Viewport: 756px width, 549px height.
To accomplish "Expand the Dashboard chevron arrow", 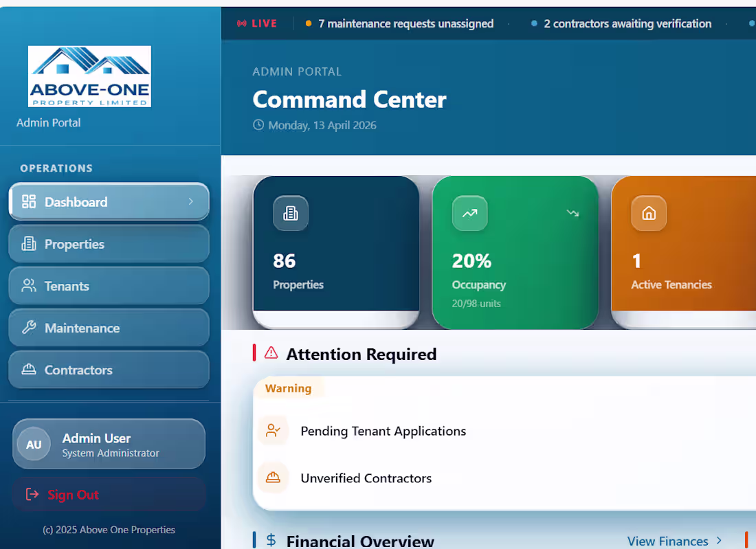I will pyautogui.click(x=191, y=201).
